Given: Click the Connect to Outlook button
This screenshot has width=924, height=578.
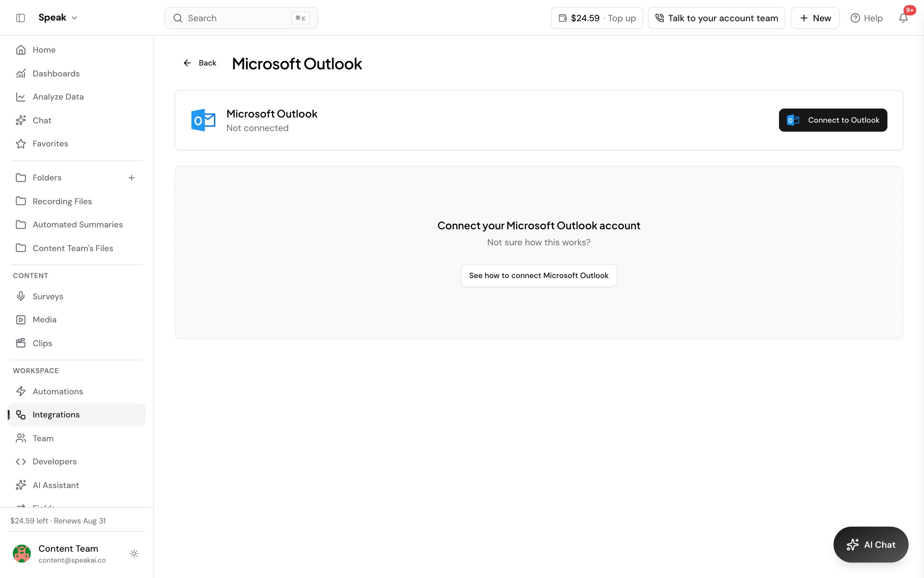Looking at the screenshot, I should (x=833, y=120).
